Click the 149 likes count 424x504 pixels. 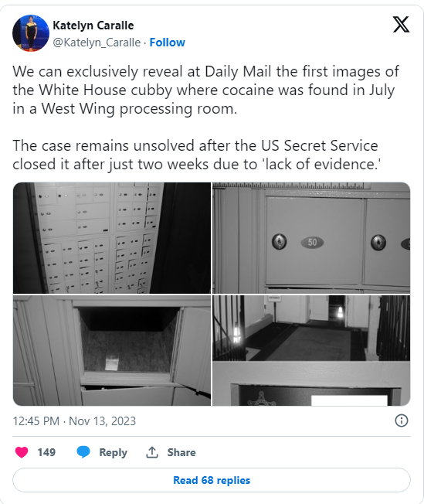(x=46, y=452)
